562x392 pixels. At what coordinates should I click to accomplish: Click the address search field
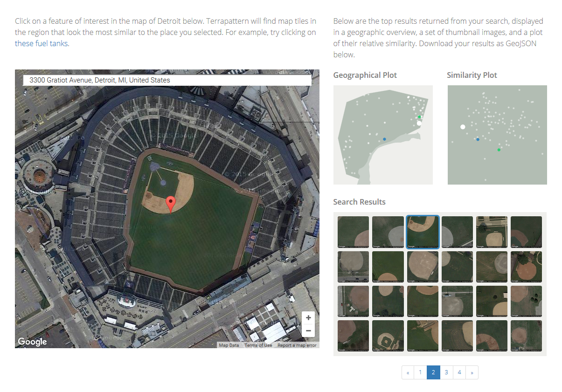tap(167, 80)
